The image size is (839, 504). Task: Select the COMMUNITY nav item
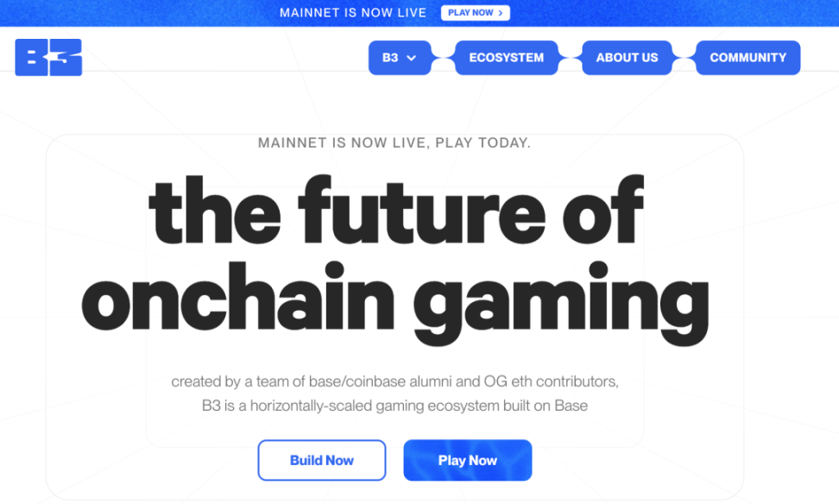tap(748, 58)
